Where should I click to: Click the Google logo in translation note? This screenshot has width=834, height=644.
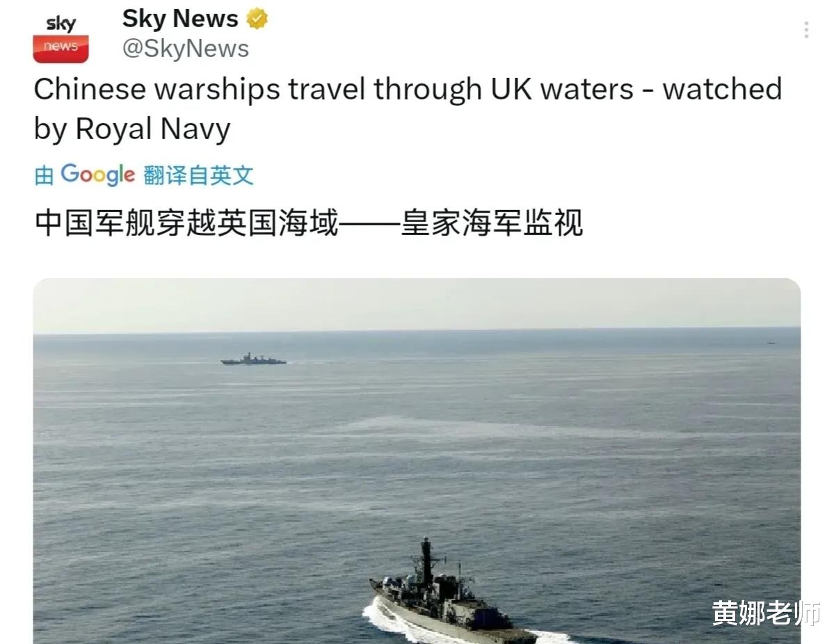point(98,175)
